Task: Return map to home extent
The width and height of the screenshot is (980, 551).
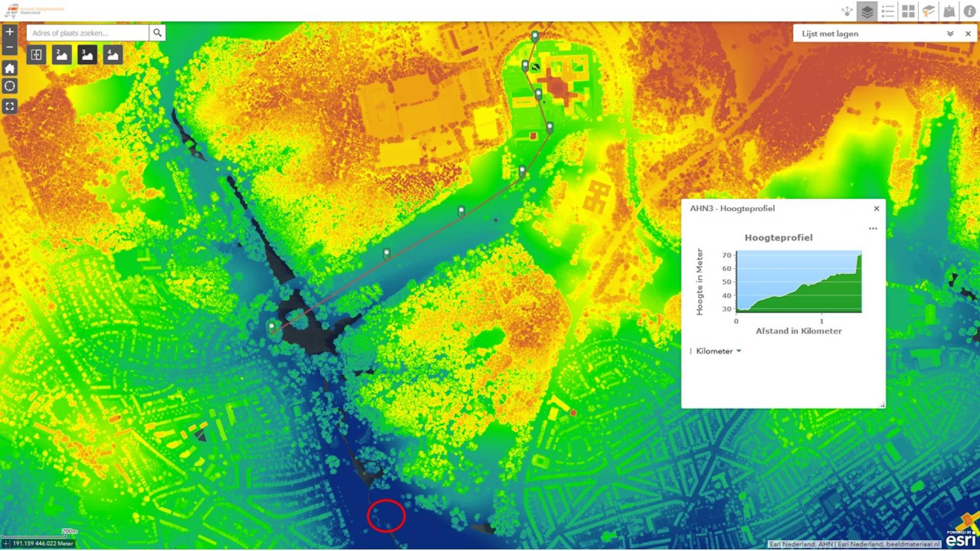Action: pyautogui.click(x=10, y=68)
